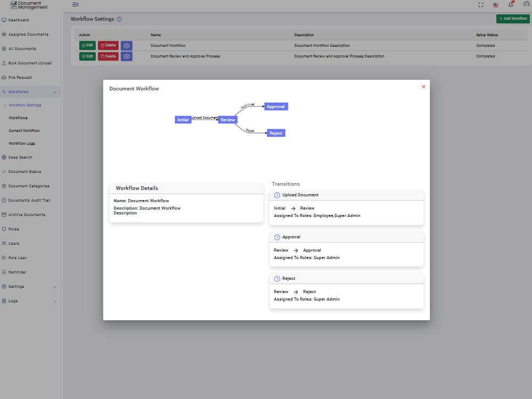This screenshot has height=399, width=532.
Task: Select Workflow Settings submenu item
Action: pos(25,105)
